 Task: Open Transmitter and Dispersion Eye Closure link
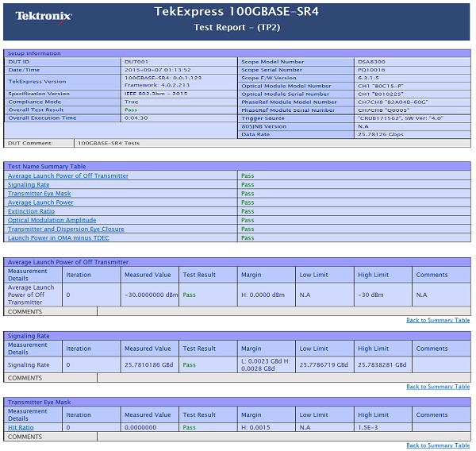tap(66, 229)
